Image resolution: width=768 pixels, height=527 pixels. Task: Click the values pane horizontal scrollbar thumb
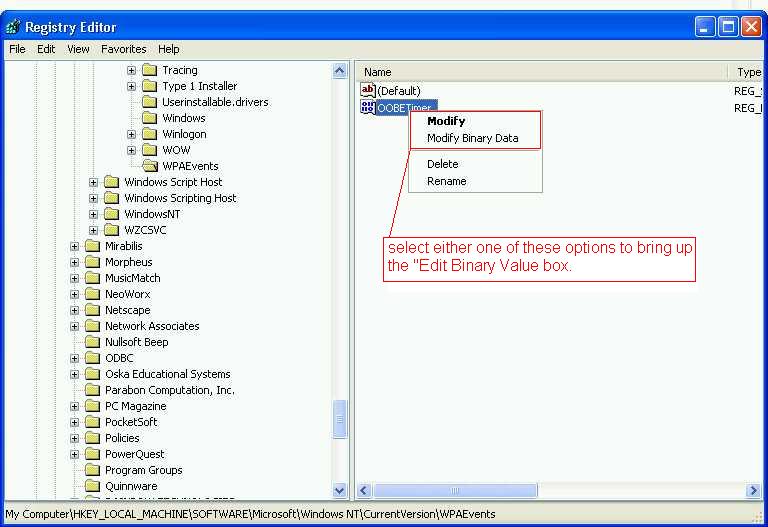455,490
